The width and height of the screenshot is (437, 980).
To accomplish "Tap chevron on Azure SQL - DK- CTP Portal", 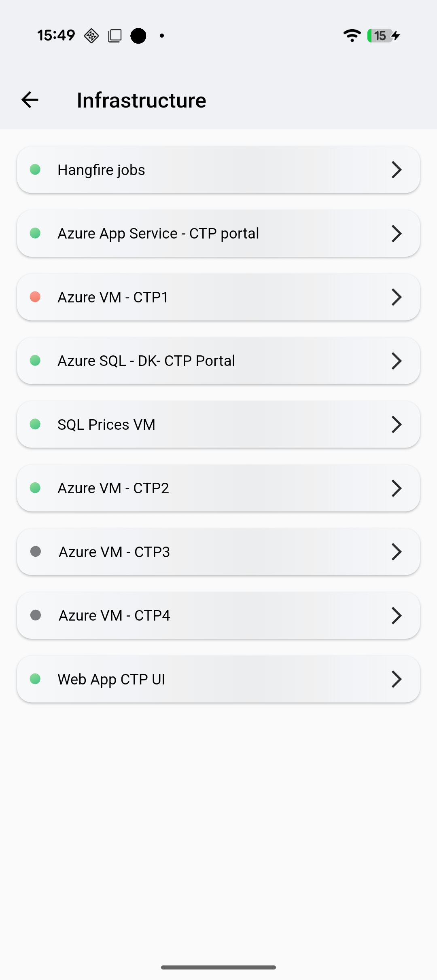I will [x=396, y=361].
